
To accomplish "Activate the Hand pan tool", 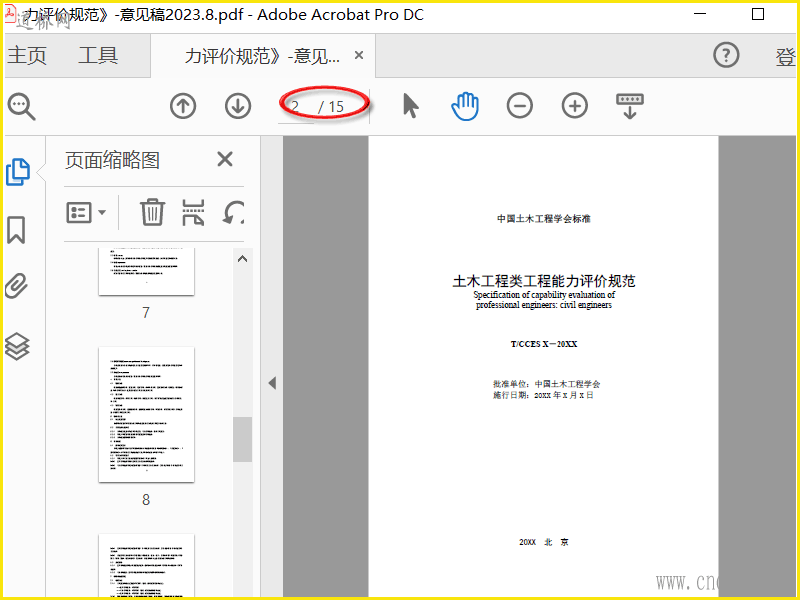I will point(465,106).
